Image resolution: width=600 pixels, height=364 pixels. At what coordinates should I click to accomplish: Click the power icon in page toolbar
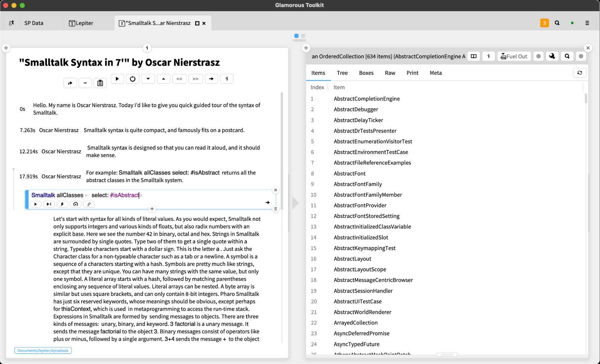[132, 79]
